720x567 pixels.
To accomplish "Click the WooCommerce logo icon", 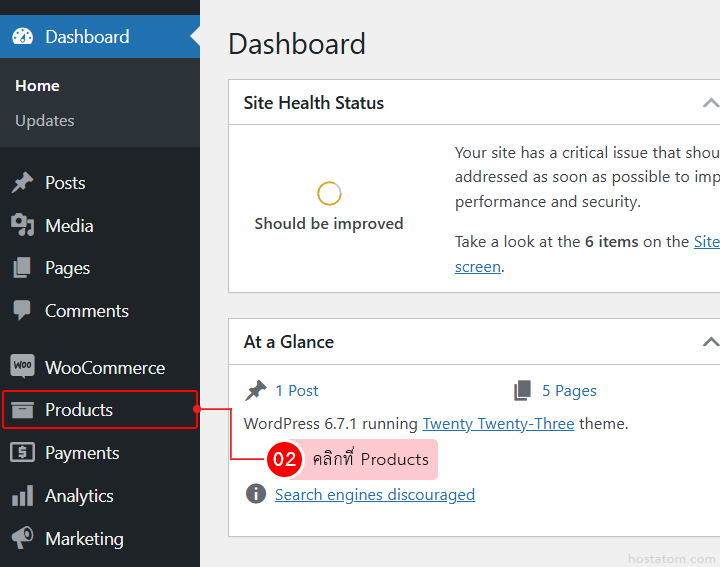I will tap(22, 367).
